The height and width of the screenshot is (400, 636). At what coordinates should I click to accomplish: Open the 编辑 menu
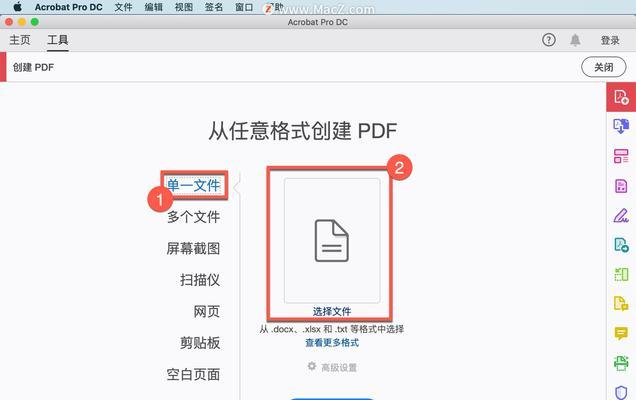(154, 7)
